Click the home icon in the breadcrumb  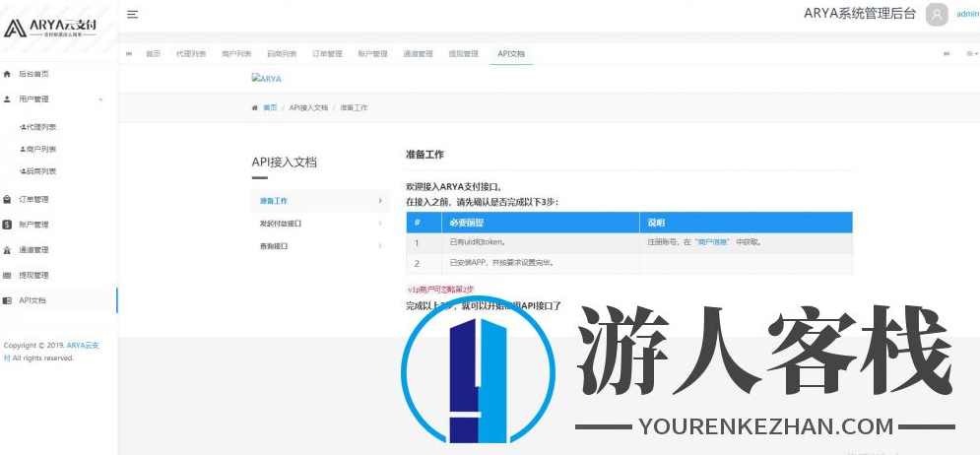tap(255, 107)
